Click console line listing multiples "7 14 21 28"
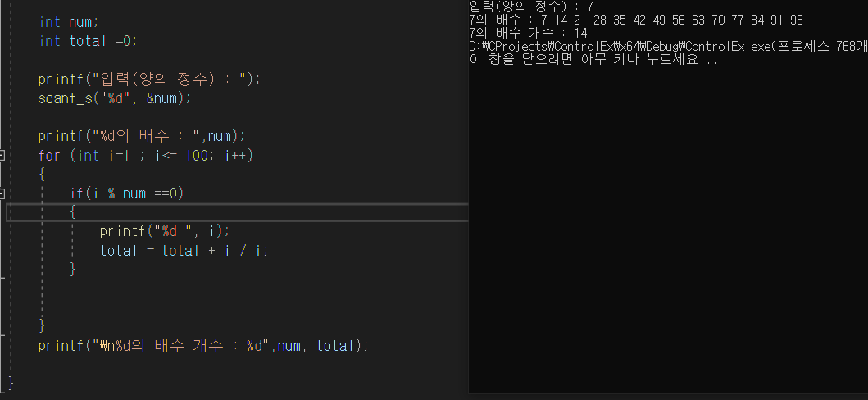This screenshot has height=400, width=868. [636, 20]
